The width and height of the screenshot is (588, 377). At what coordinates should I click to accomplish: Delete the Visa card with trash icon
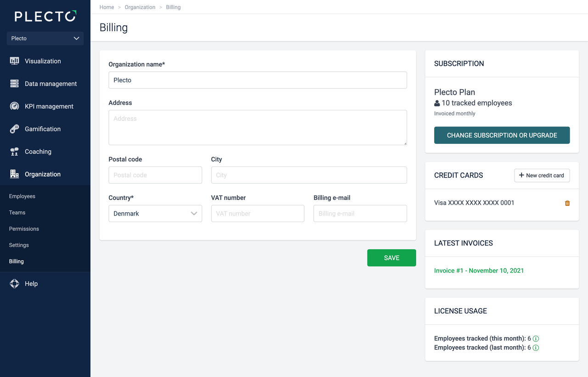(x=567, y=203)
